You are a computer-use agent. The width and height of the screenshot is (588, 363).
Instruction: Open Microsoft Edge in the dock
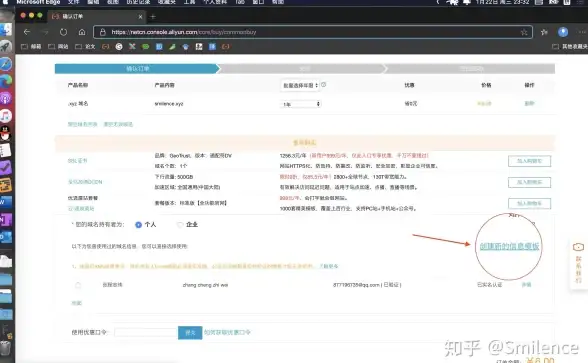pos(6,81)
